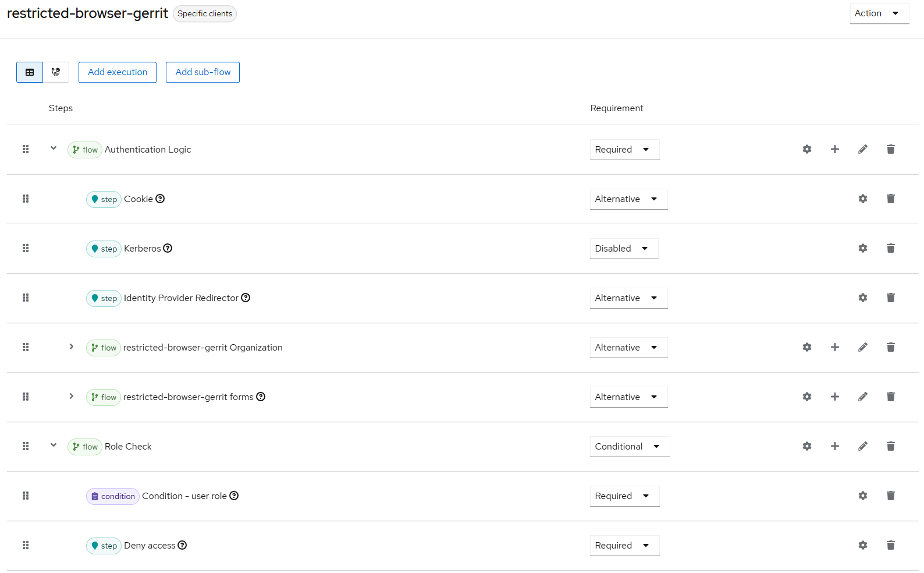Show help for Identity Provider Redirector
The height and width of the screenshot is (573, 924).
pos(246,298)
